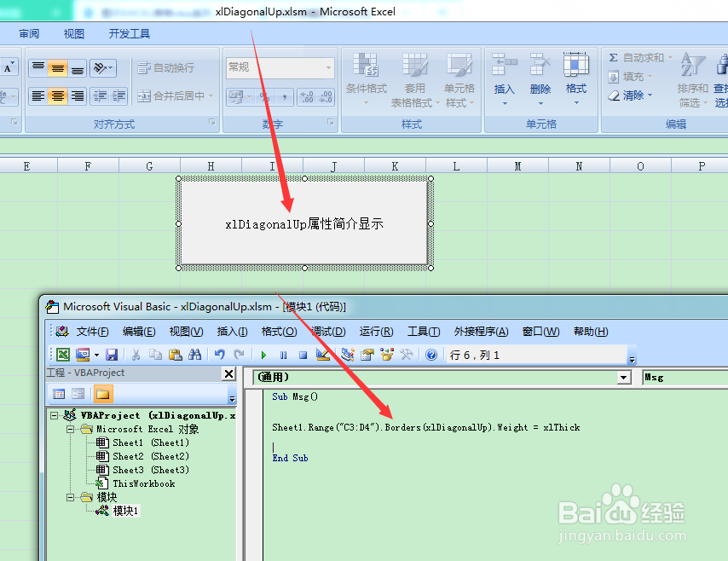Click the Reset stop button in VBA toolbar

pos(303,356)
